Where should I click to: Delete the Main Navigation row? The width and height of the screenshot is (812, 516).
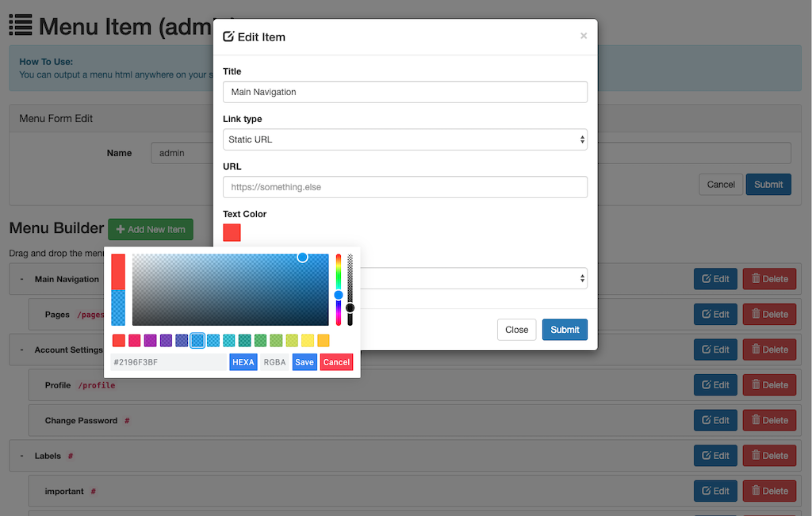click(x=769, y=279)
